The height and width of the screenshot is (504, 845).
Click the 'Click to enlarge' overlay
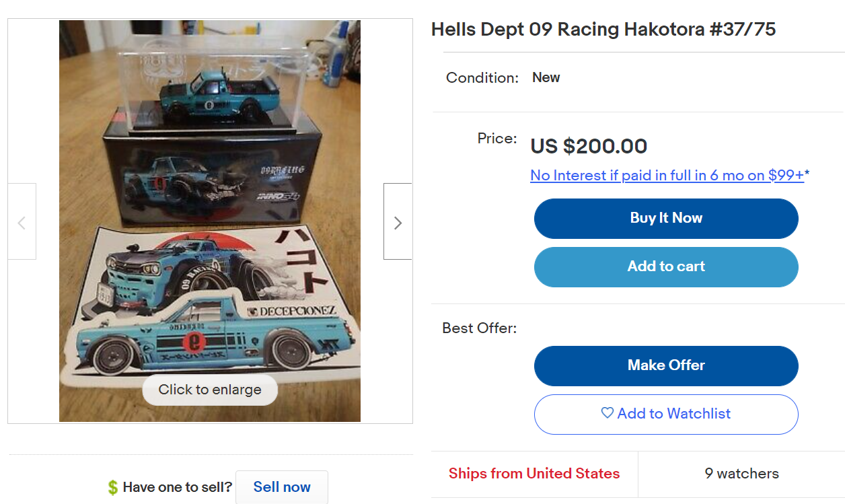(x=210, y=390)
